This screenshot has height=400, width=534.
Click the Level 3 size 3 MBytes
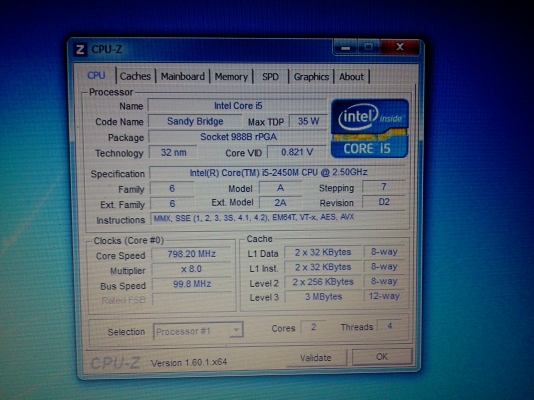[x=323, y=297]
